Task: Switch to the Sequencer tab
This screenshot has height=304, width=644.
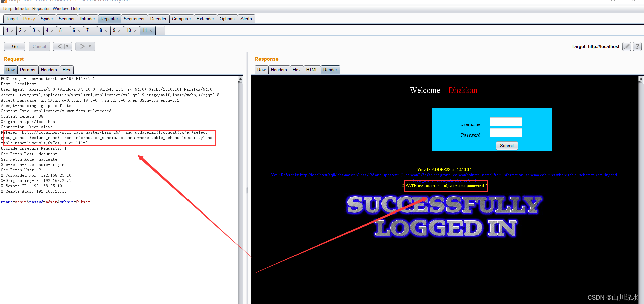Action: click(134, 19)
